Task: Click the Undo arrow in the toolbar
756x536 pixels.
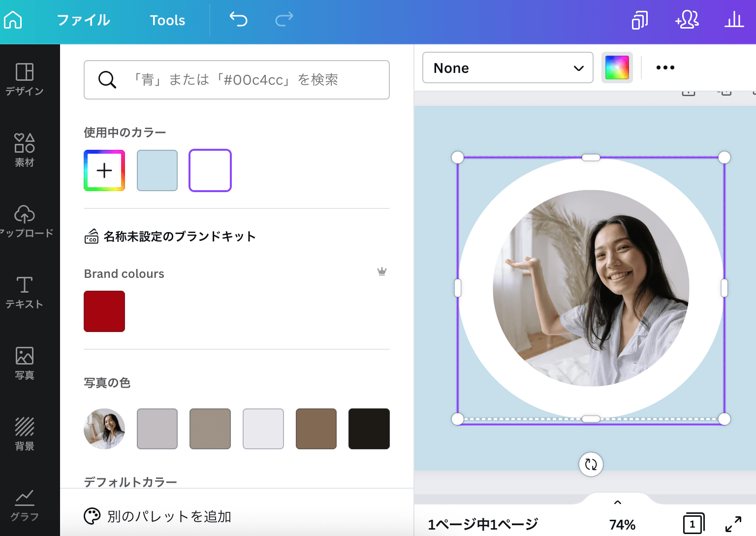Action: tap(238, 20)
